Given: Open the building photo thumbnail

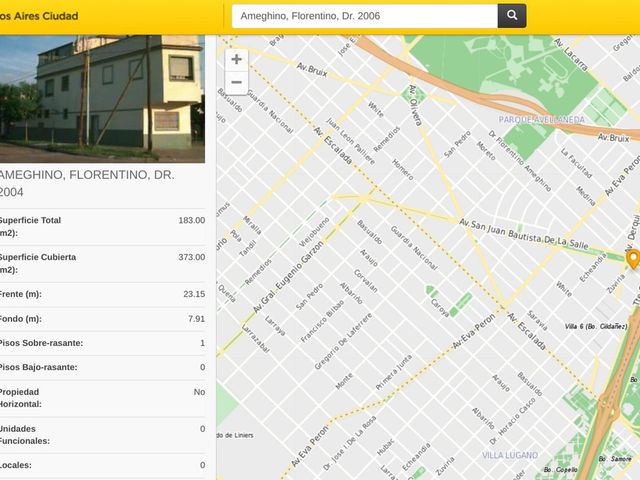Looking at the screenshot, I should pos(102,99).
